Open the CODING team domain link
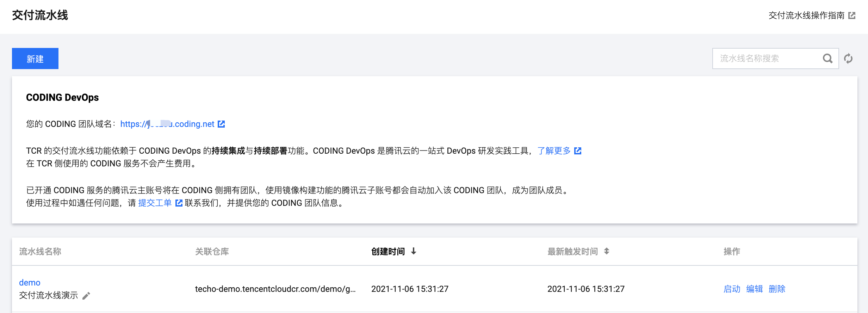868x313 pixels. click(x=167, y=124)
